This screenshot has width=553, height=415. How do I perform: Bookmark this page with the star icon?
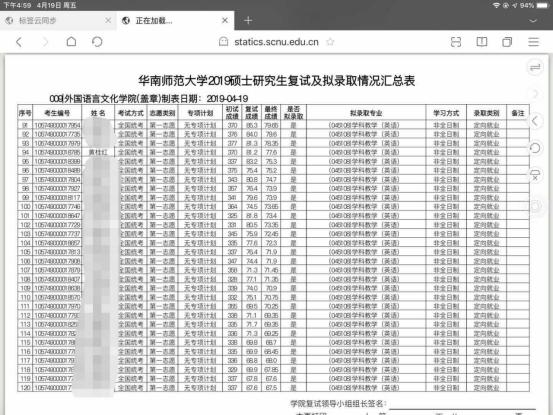(x=330, y=42)
